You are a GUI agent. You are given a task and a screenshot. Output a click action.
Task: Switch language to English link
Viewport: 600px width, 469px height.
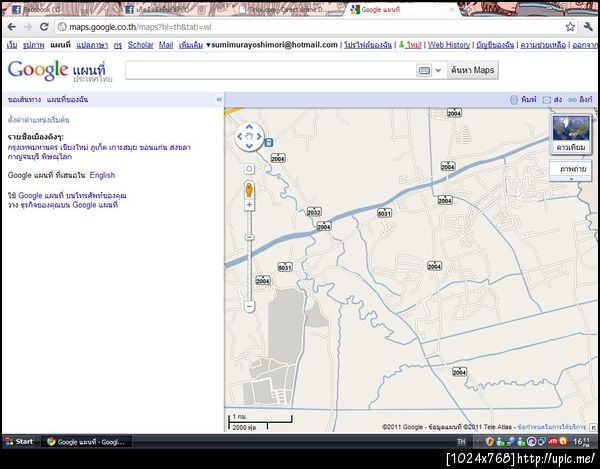[102, 175]
